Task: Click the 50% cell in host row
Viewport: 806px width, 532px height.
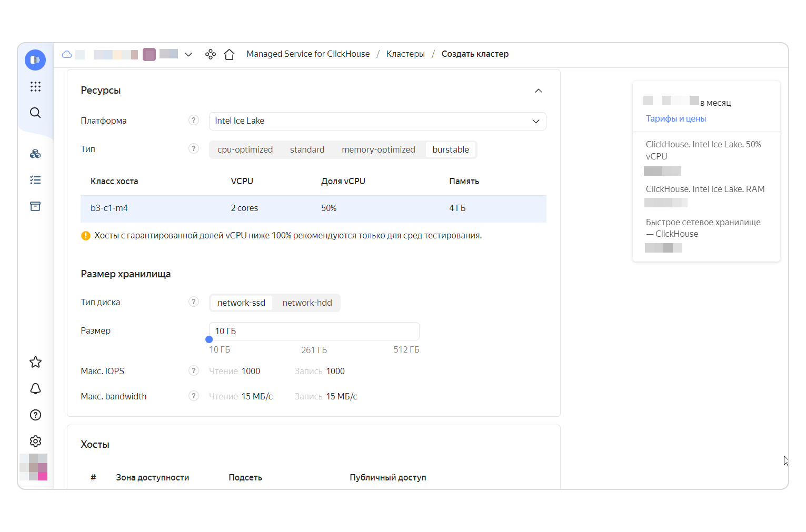Action: pos(329,208)
